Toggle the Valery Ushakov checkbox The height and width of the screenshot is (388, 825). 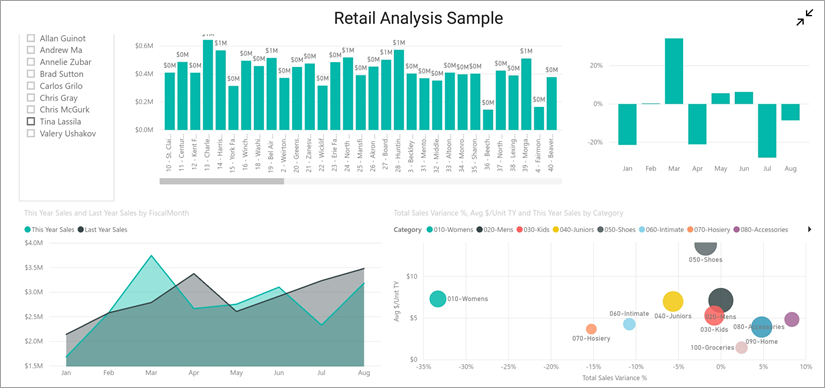pos(31,134)
